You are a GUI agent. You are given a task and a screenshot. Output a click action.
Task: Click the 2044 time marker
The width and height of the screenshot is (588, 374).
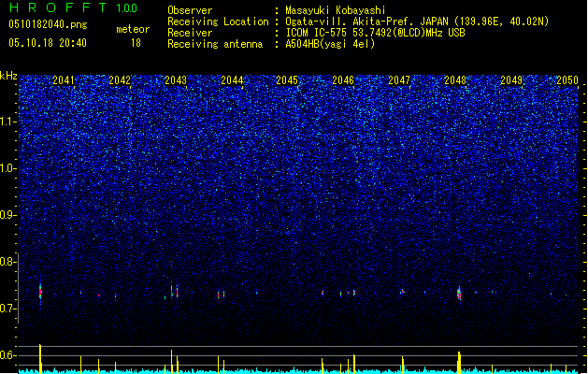(x=232, y=80)
